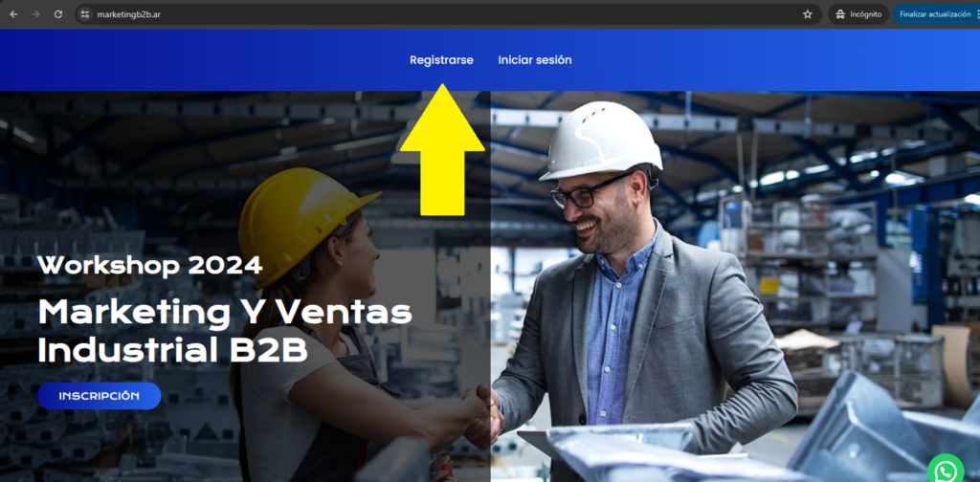Open the Registrarse menu item
The width and height of the screenshot is (980, 482).
(441, 60)
